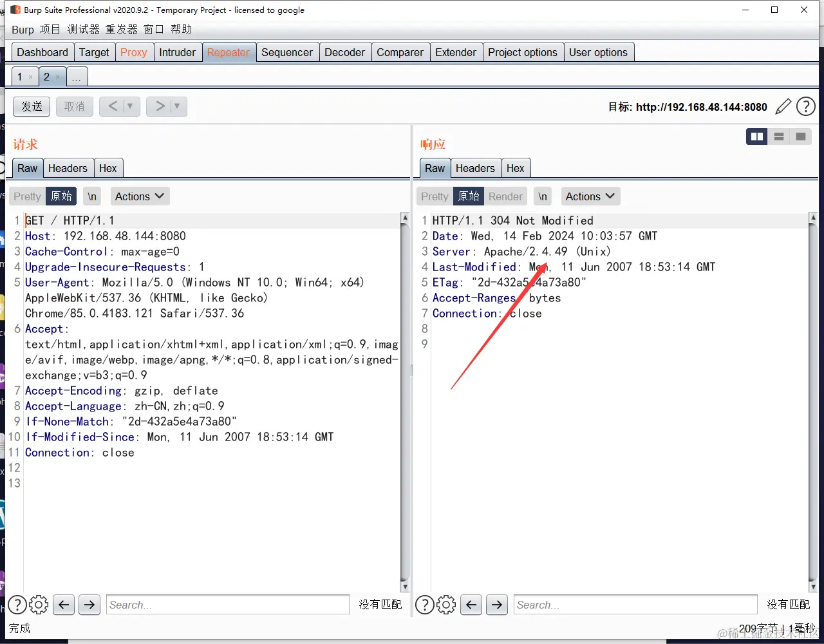Click the Burp Suite title bar logo
This screenshot has width=824, height=644.
coord(15,10)
